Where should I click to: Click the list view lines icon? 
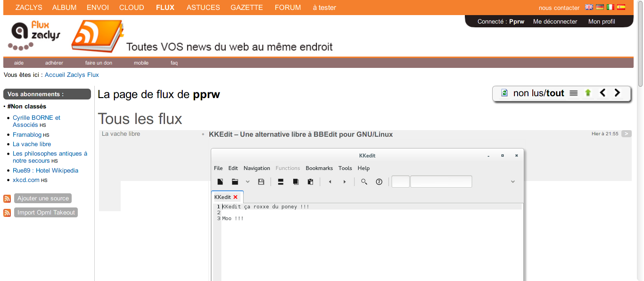pyautogui.click(x=573, y=93)
